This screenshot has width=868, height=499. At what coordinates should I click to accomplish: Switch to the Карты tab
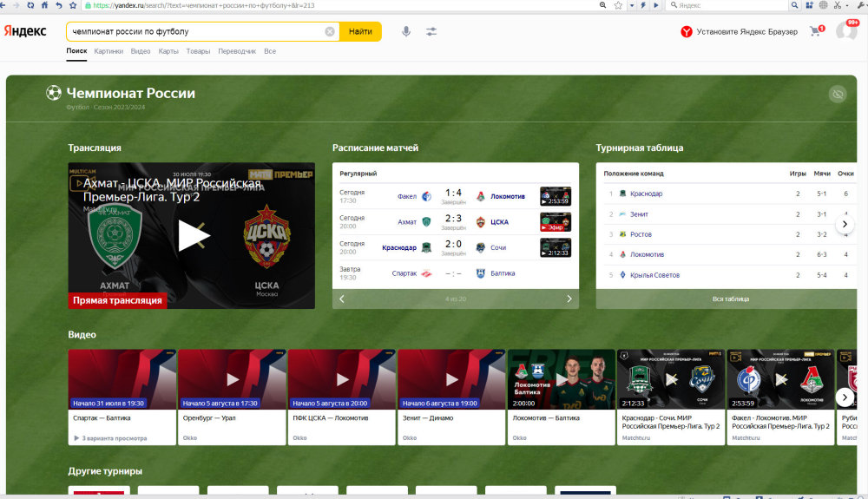click(168, 51)
